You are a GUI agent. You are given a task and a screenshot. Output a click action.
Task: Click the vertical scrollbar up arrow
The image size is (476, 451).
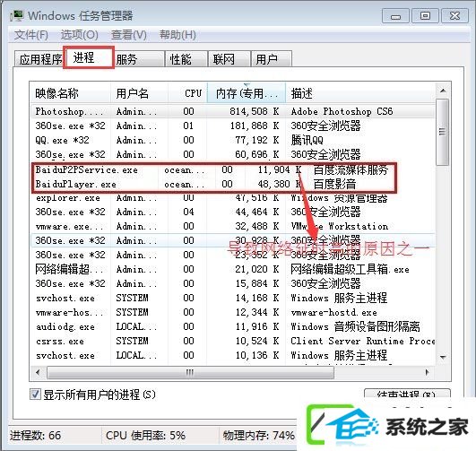(x=443, y=91)
